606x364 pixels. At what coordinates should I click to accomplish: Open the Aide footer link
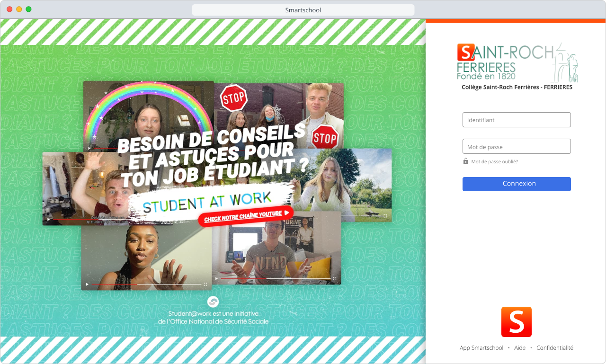point(520,348)
